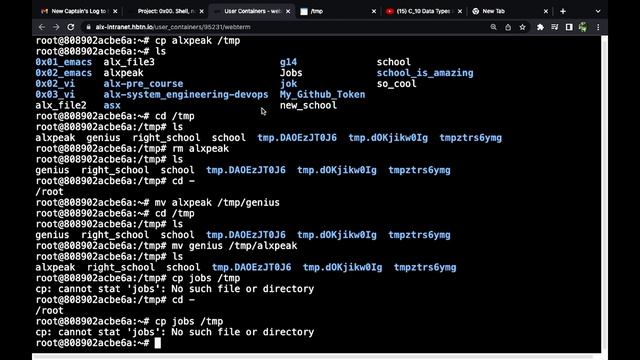Click the 'cd /tmp' command after new_school listing

click(x=175, y=116)
